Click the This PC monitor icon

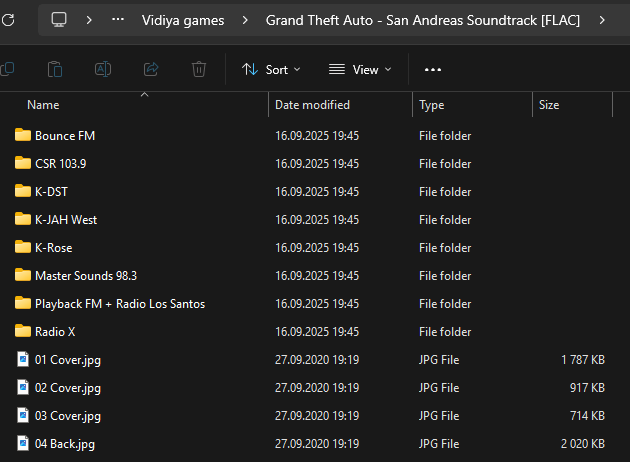tap(59, 19)
